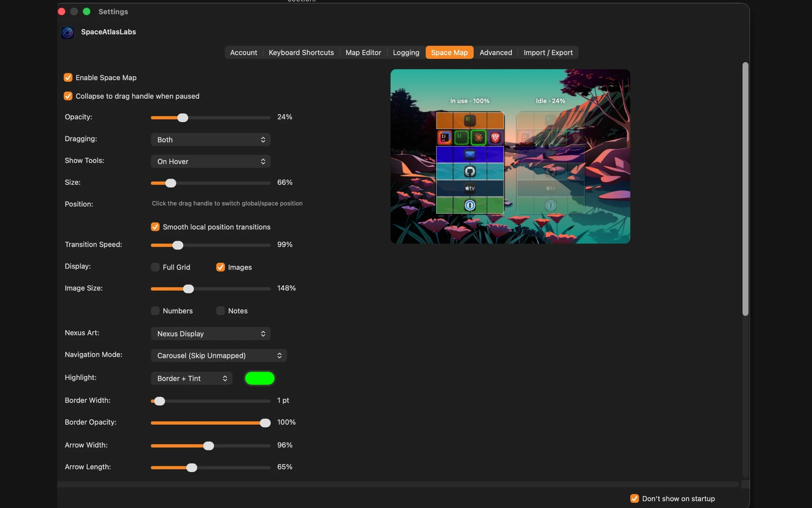Viewport: 812px width, 508px height.
Task: Click the Border Opacity slider knob
Action: [265, 423]
